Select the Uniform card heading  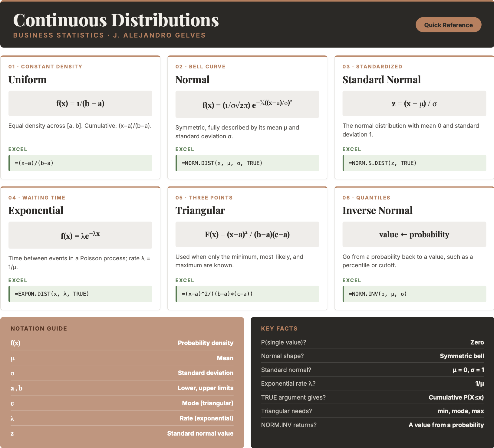pos(28,80)
